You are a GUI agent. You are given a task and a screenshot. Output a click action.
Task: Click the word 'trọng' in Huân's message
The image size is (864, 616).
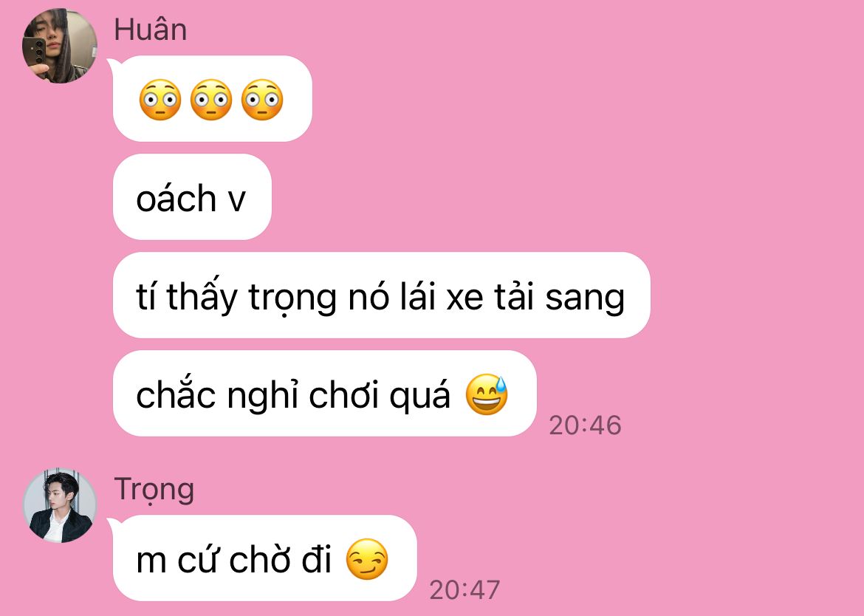click(x=292, y=298)
